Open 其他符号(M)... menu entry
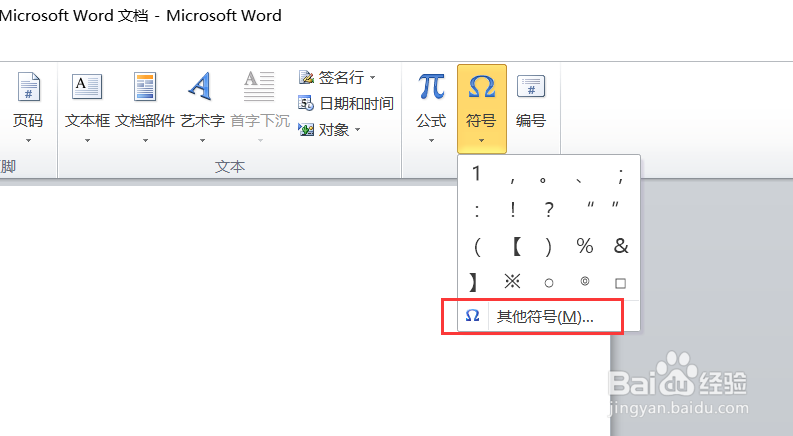 pos(549,317)
